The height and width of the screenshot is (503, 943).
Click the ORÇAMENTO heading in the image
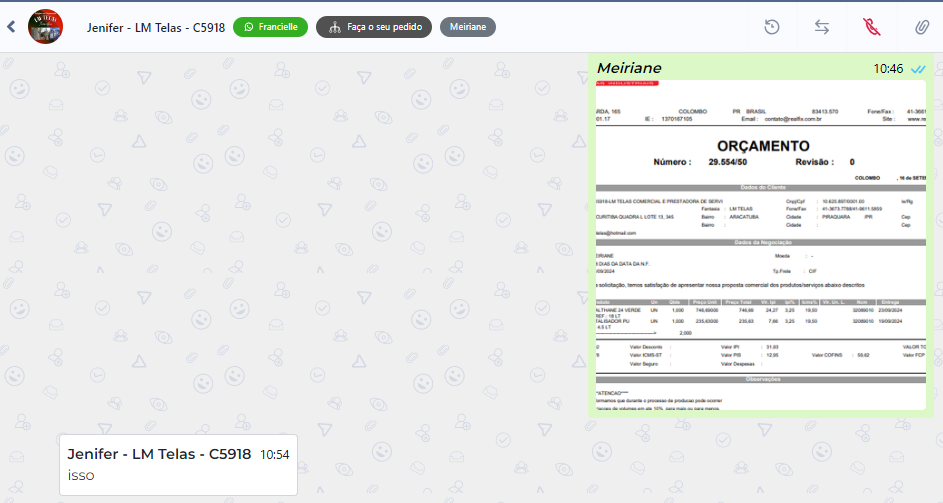pos(763,146)
